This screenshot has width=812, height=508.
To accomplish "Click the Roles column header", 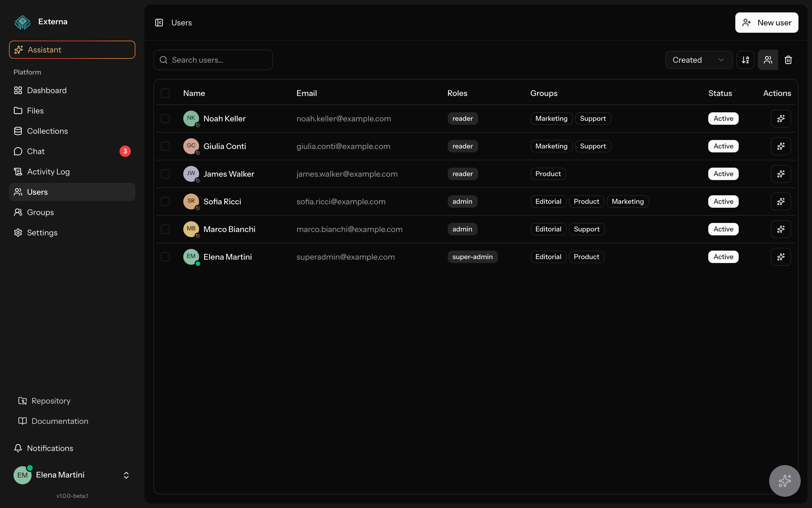I will (457, 93).
